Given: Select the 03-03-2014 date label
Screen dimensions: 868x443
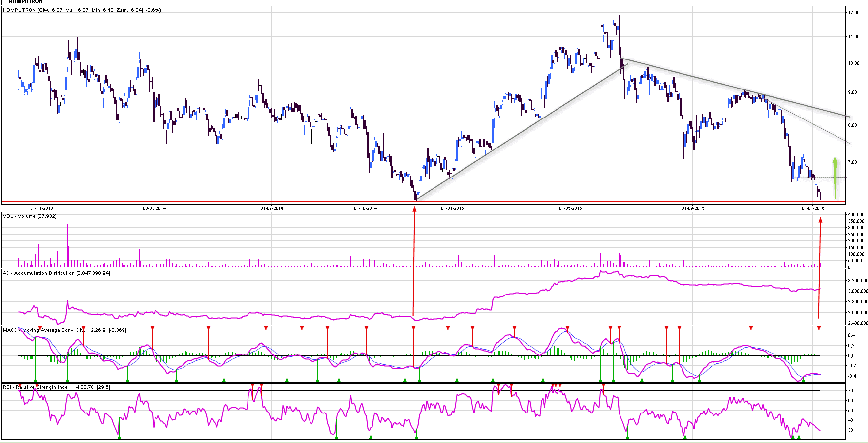Looking at the screenshot, I should (155, 208).
